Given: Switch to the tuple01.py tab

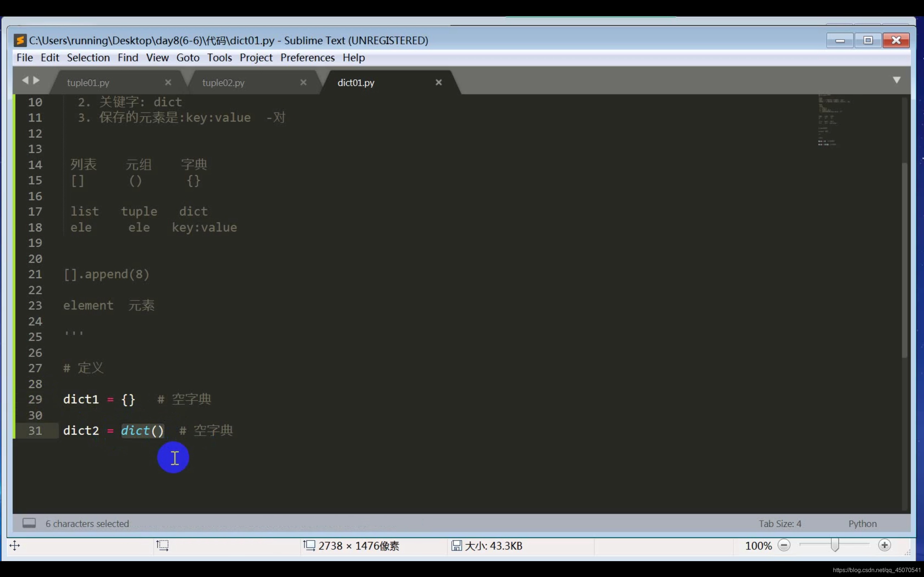Looking at the screenshot, I should pos(88,83).
